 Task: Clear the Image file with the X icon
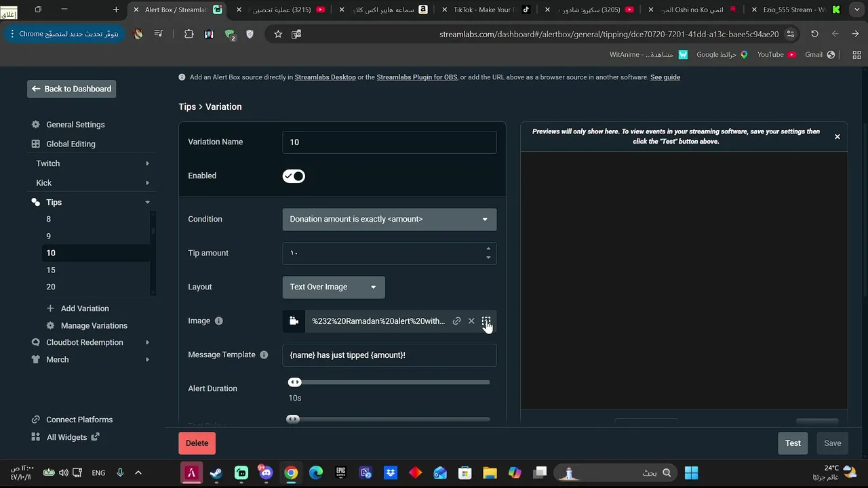click(471, 321)
